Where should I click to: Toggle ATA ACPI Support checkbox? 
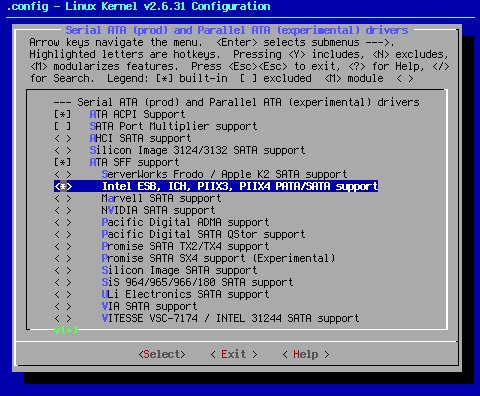click(63, 114)
